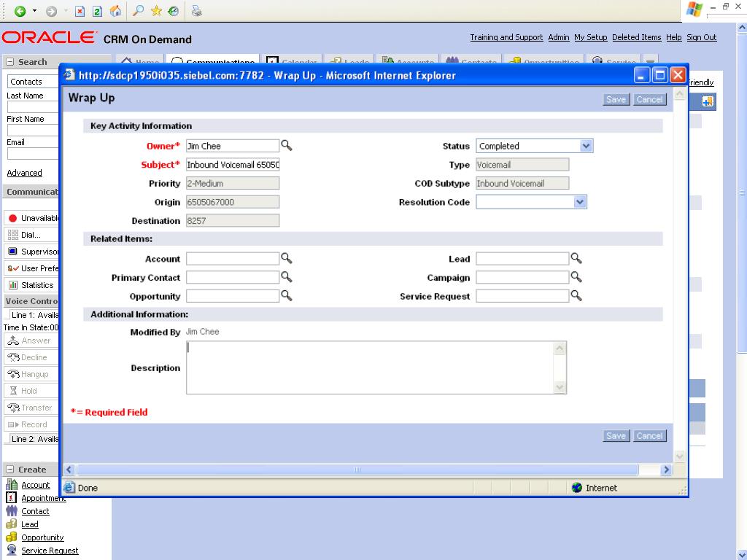Click the Hold call button

[31, 391]
